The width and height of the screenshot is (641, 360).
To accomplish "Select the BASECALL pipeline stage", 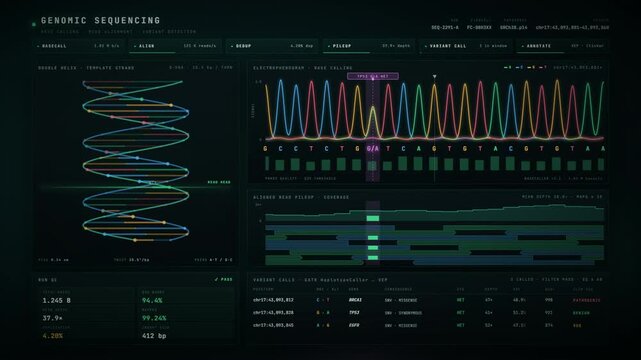I will coord(78,46).
